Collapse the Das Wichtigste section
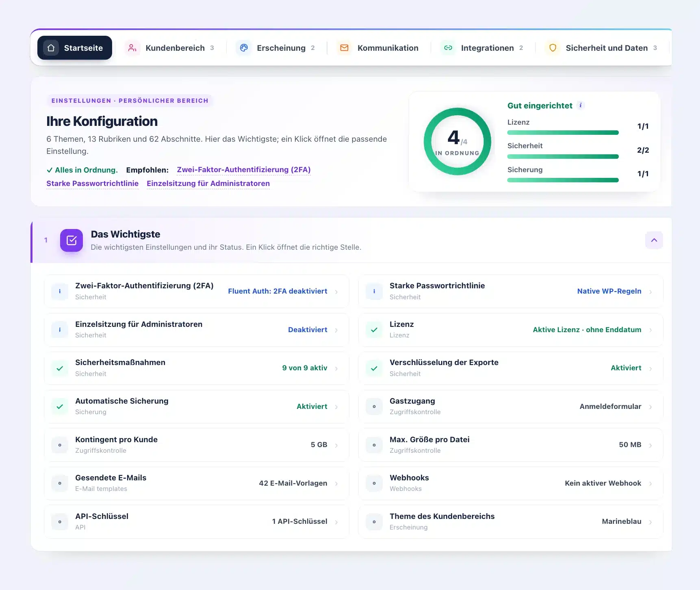 point(654,240)
